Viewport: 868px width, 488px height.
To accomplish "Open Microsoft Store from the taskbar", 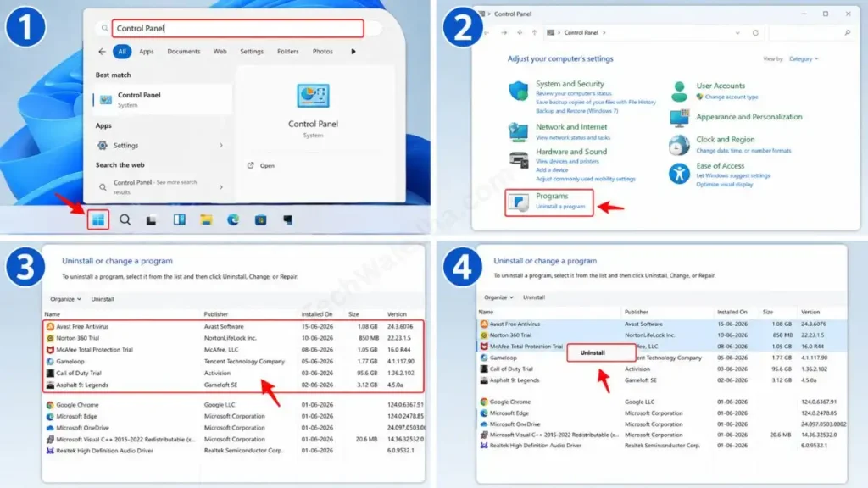I will point(260,219).
